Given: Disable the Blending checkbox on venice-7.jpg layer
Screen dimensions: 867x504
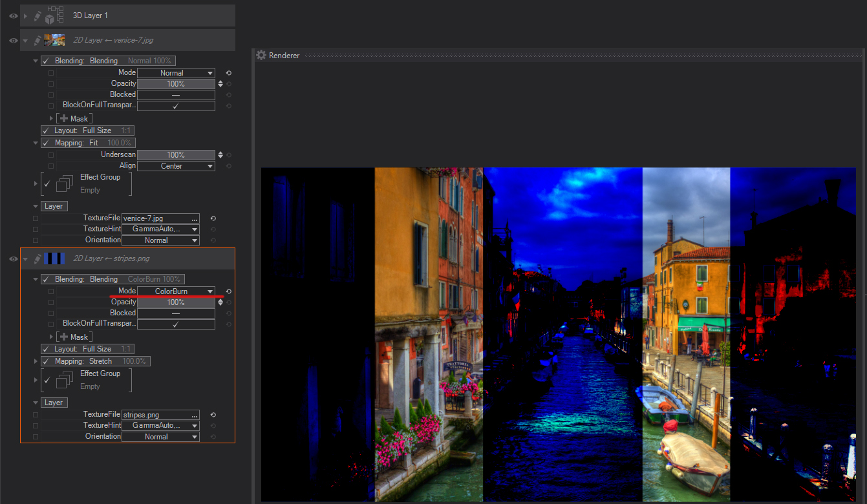Looking at the screenshot, I should [x=46, y=61].
